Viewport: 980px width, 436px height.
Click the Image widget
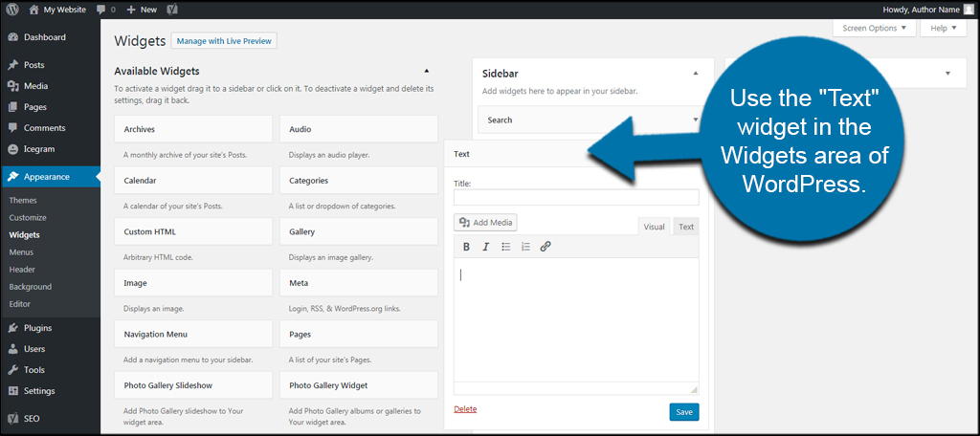(193, 283)
